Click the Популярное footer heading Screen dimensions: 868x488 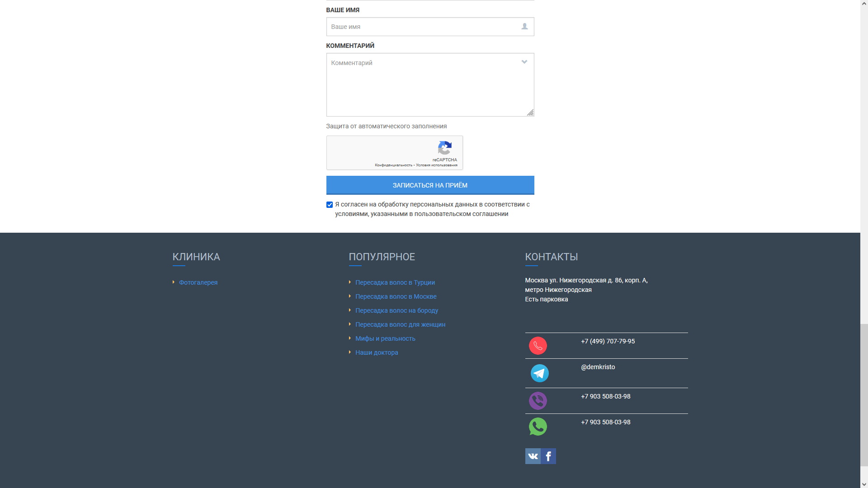(382, 257)
